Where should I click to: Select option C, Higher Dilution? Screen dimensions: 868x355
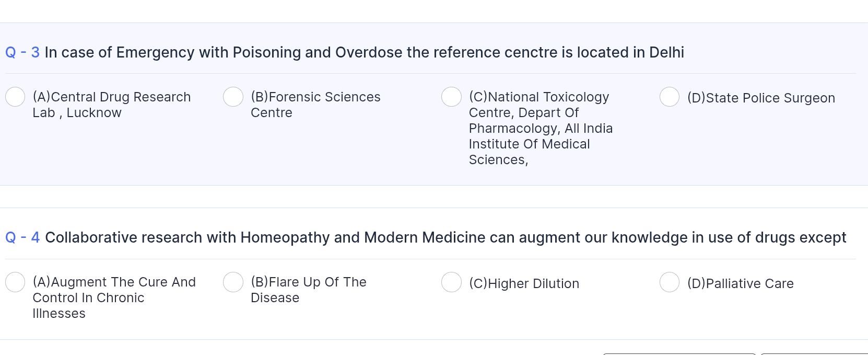[451, 282]
